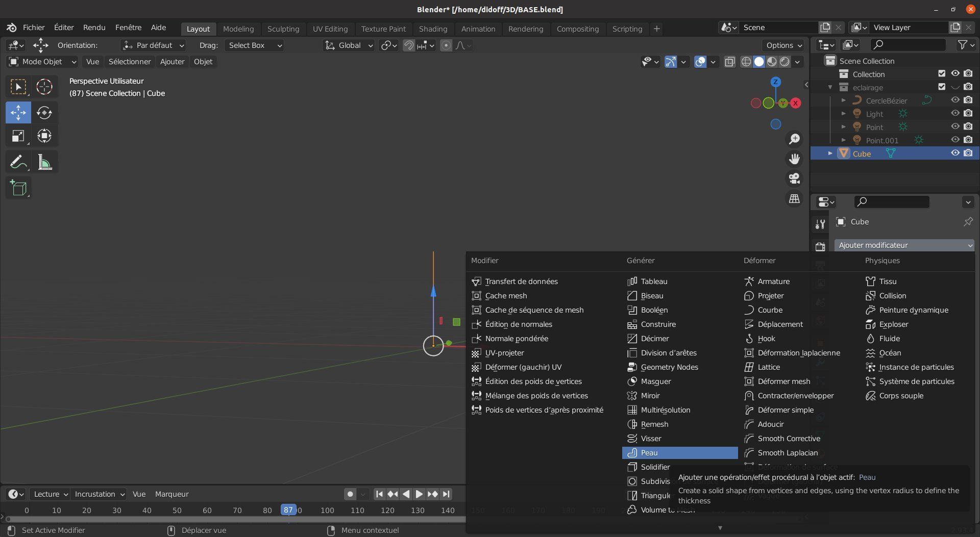Click frame 87 marker on timeline

click(x=288, y=510)
